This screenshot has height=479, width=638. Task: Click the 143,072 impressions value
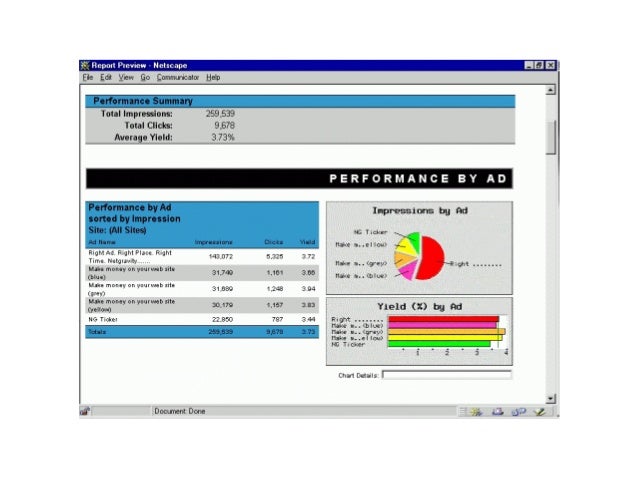click(x=221, y=256)
